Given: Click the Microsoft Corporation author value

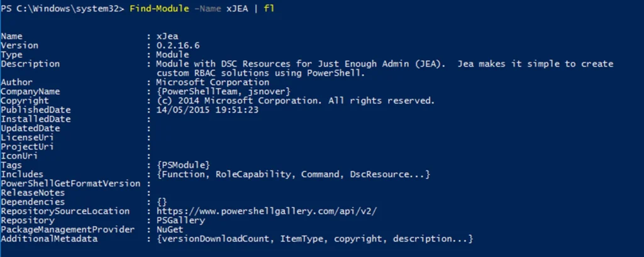Looking at the screenshot, I should click(213, 82).
